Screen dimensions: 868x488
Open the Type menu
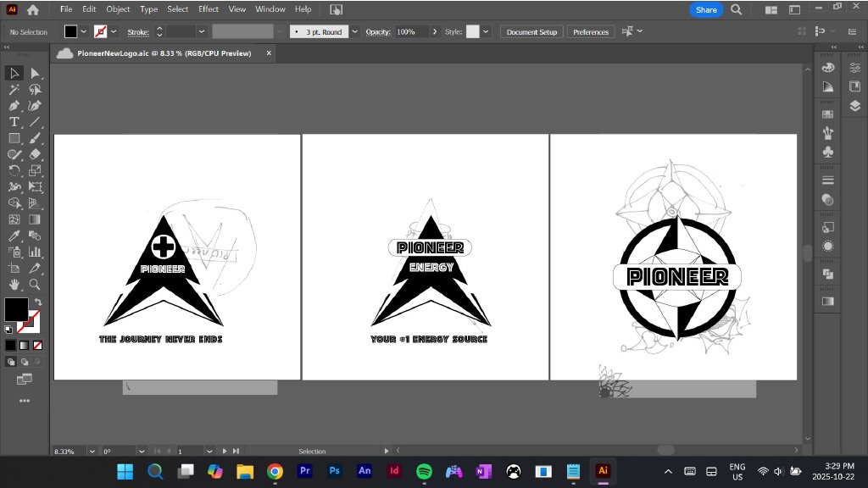pos(148,8)
